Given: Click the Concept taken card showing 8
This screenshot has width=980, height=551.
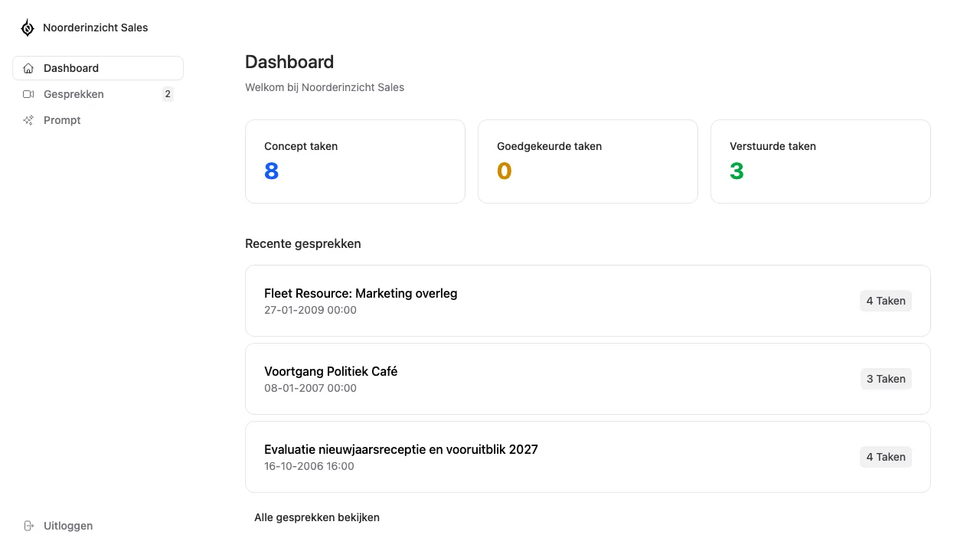Looking at the screenshot, I should click(354, 161).
